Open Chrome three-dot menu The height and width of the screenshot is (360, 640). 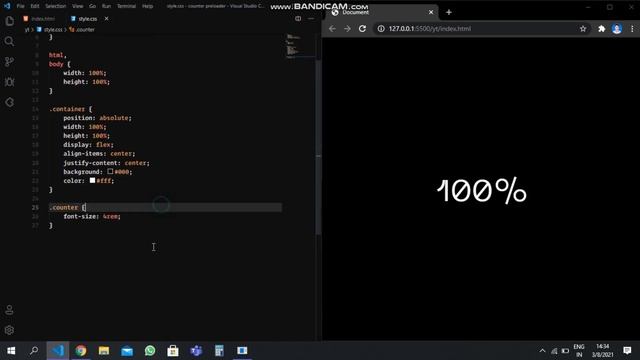point(632,29)
